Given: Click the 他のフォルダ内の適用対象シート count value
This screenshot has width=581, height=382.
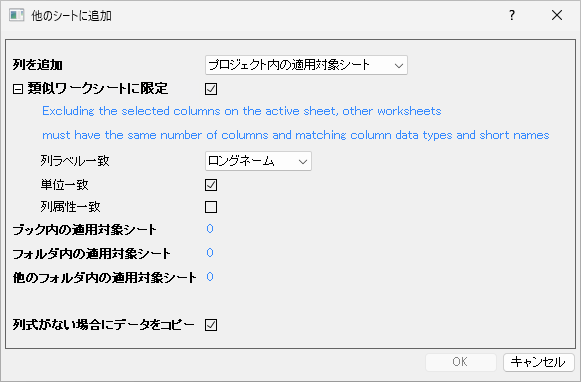Looking at the screenshot, I should pos(210,277).
